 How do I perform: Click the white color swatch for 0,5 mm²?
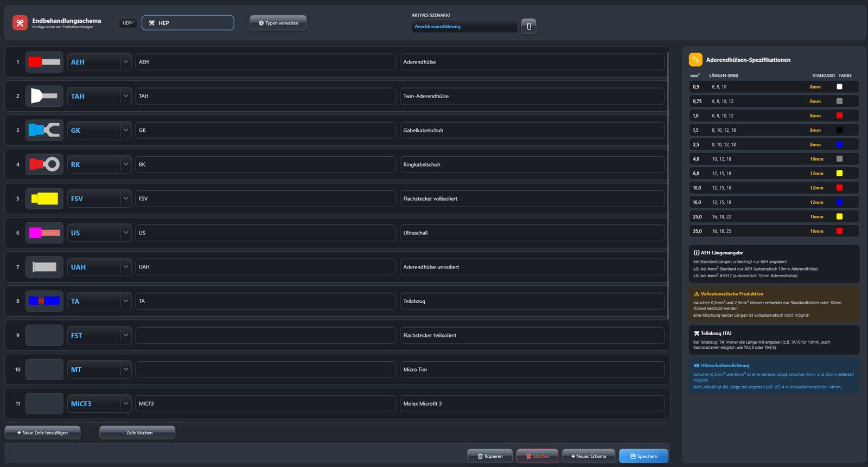pos(839,87)
